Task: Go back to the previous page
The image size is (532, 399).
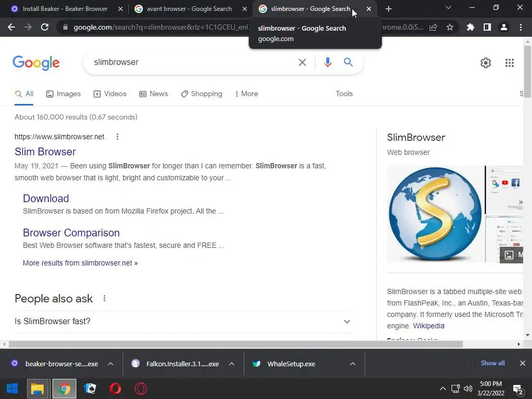Action: click(11, 27)
